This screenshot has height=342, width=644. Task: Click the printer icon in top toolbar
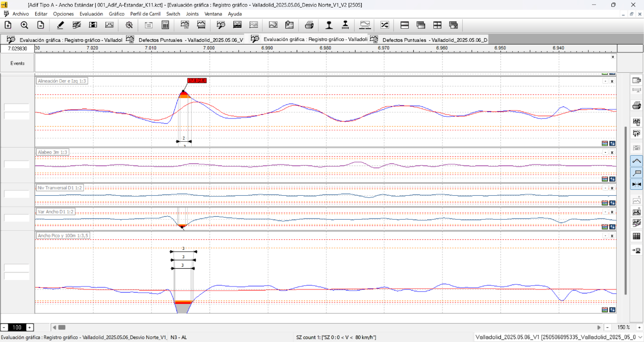[309, 25]
